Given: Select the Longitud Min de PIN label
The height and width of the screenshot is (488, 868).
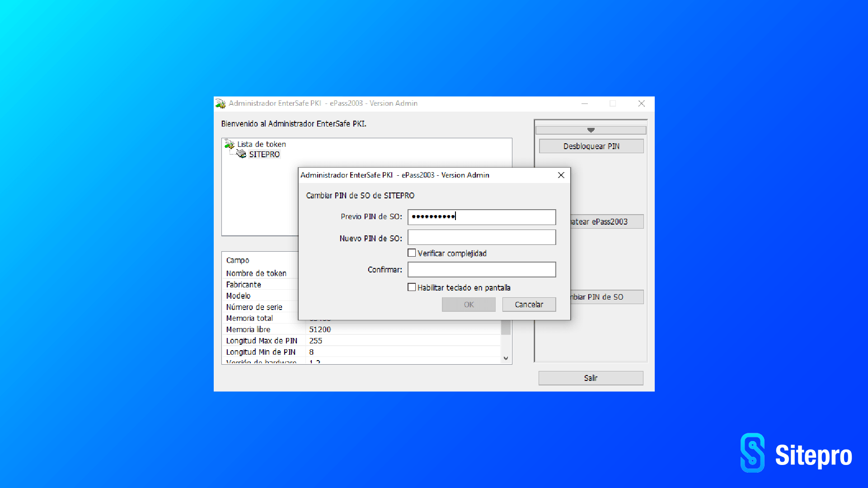Looking at the screenshot, I should click(x=261, y=352).
